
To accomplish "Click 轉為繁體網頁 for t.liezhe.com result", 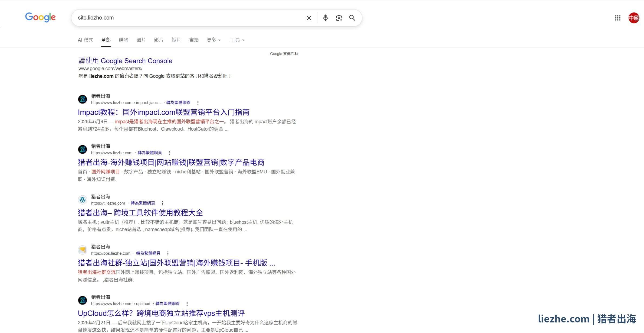I will pos(143,203).
